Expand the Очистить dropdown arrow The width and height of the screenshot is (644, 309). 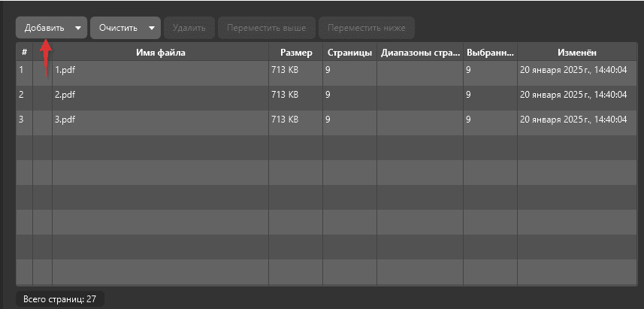(x=153, y=29)
